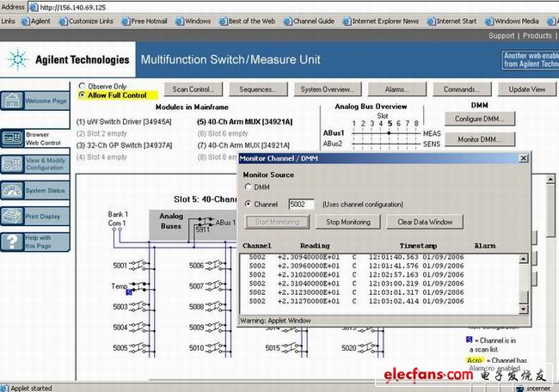This screenshot has height=392, width=559.
Task: Select the Observe Only radio button
Action: (x=82, y=86)
